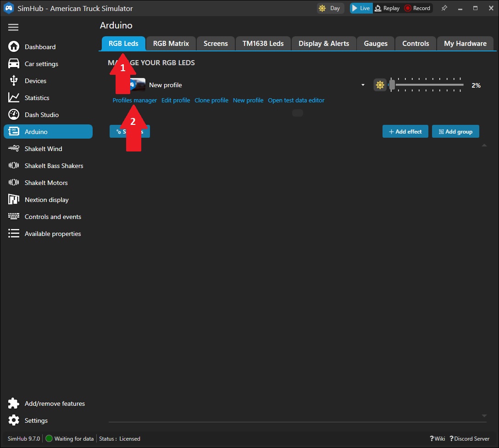The height and width of the screenshot is (448, 499).
Task: Click the effects list scroll-down arrow
Action: click(484, 415)
